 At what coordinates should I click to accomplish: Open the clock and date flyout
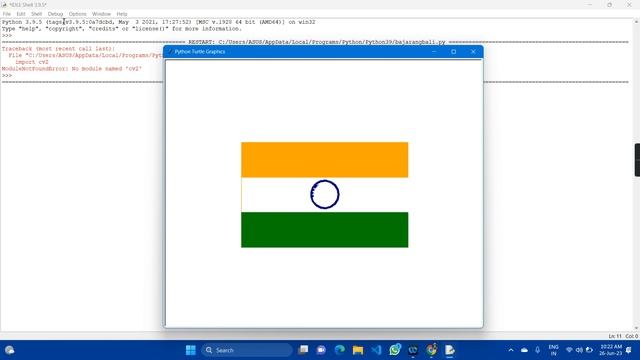coord(611,350)
